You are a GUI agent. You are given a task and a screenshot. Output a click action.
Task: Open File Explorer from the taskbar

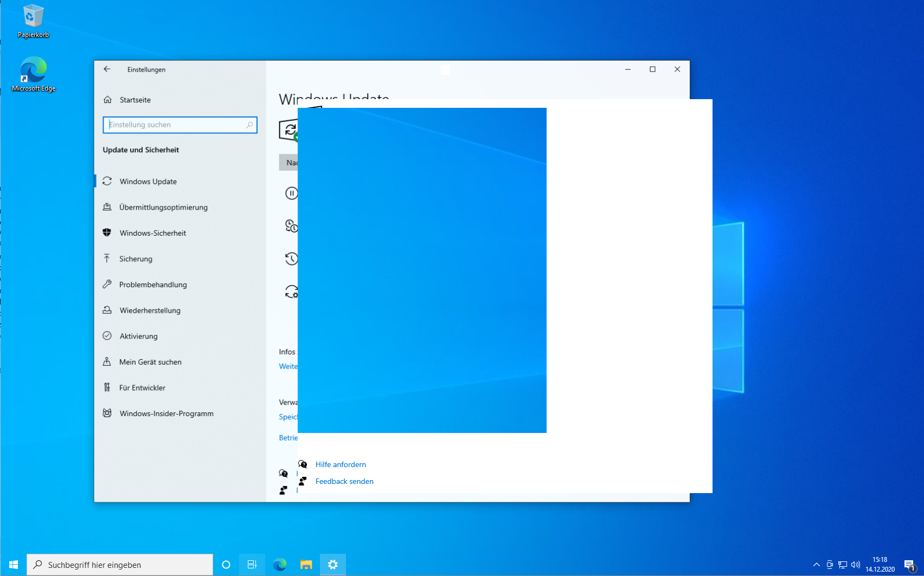pyautogui.click(x=306, y=565)
